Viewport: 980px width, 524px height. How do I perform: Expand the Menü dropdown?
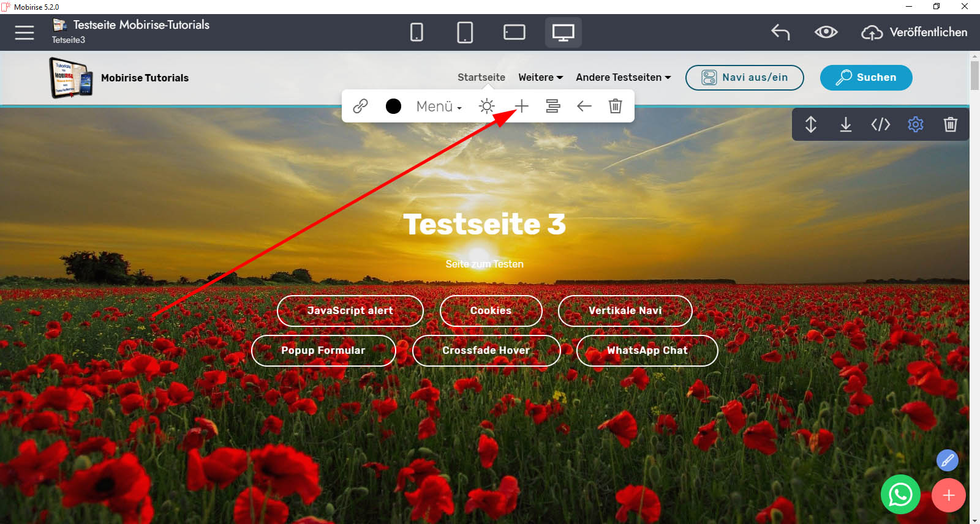[439, 107]
